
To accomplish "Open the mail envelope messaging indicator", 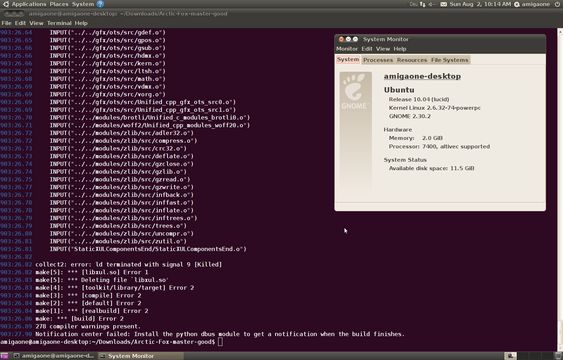I will pos(443,4).
